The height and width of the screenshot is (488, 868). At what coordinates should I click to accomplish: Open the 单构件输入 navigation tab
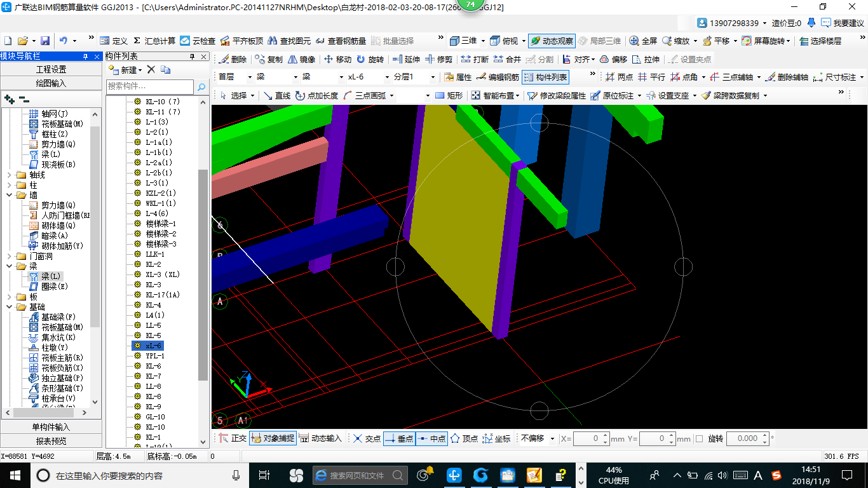coord(51,427)
